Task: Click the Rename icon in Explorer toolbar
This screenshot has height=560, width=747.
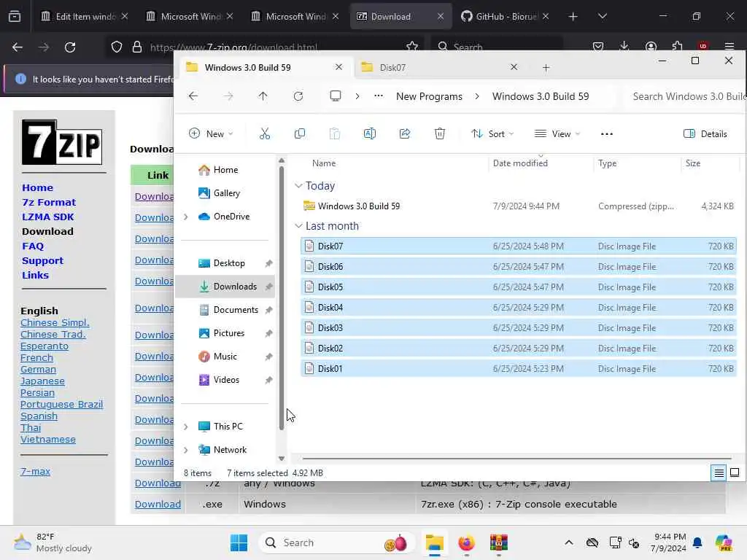Action: [x=370, y=134]
